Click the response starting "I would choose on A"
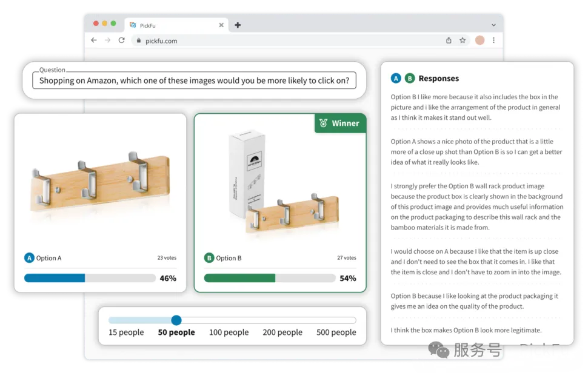The width and height of the screenshot is (588, 373). tap(476, 262)
